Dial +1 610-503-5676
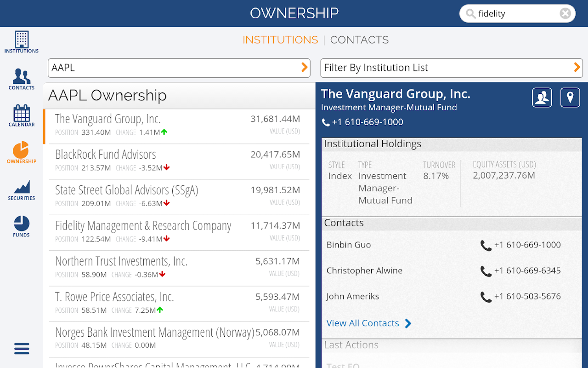Viewport: 588px width, 368px height. click(527, 296)
